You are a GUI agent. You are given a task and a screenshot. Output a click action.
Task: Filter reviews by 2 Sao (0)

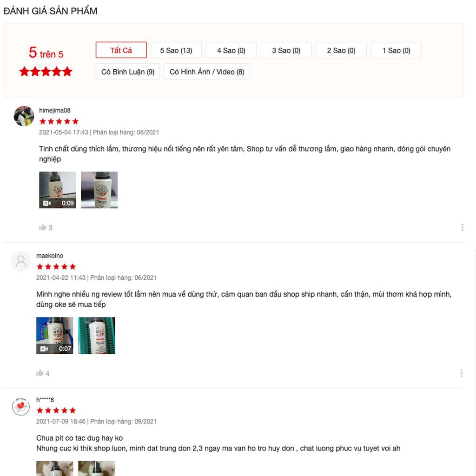coord(341,50)
